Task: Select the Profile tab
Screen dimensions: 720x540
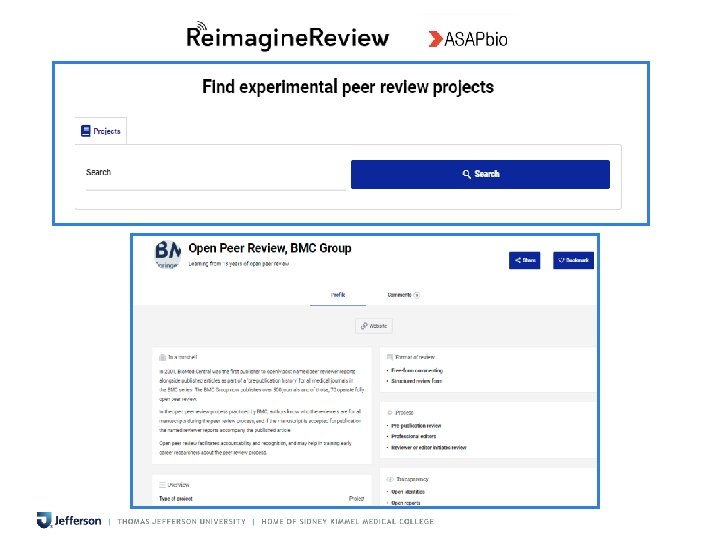Action: tap(338, 295)
